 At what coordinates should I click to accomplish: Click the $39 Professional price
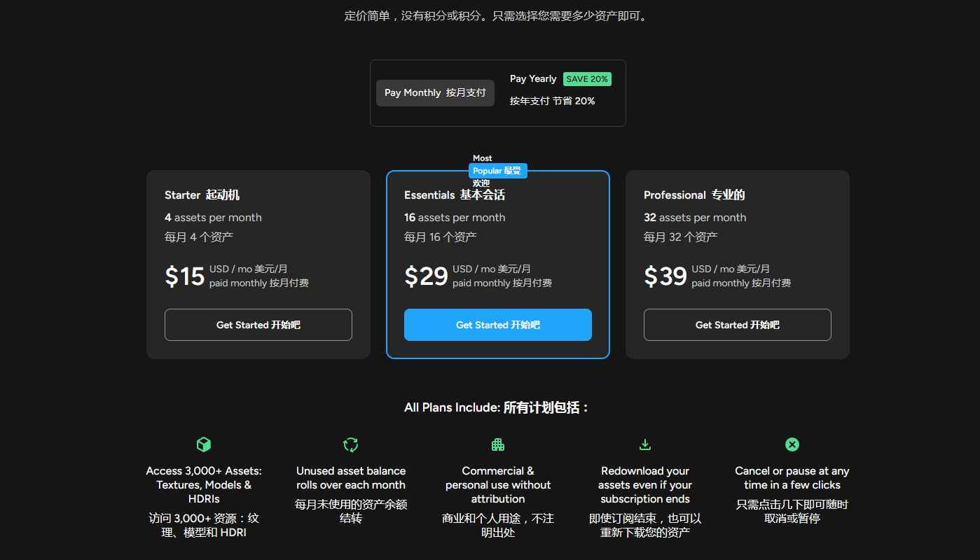[665, 276]
